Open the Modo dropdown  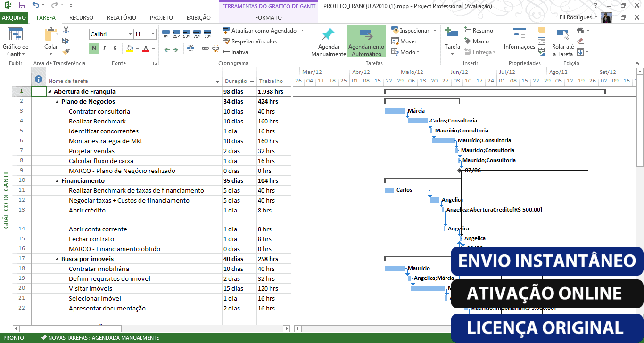pos(405,52)
